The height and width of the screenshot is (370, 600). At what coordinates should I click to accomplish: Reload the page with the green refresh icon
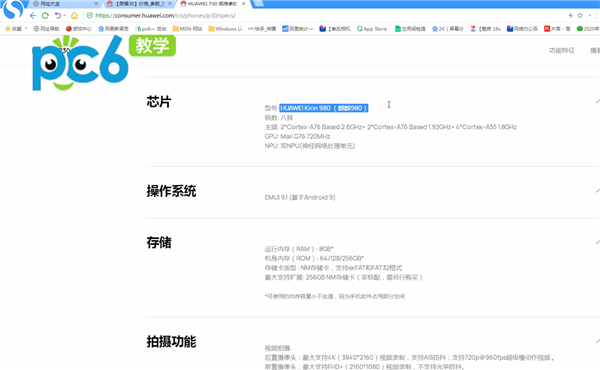(x=45, y=16)
